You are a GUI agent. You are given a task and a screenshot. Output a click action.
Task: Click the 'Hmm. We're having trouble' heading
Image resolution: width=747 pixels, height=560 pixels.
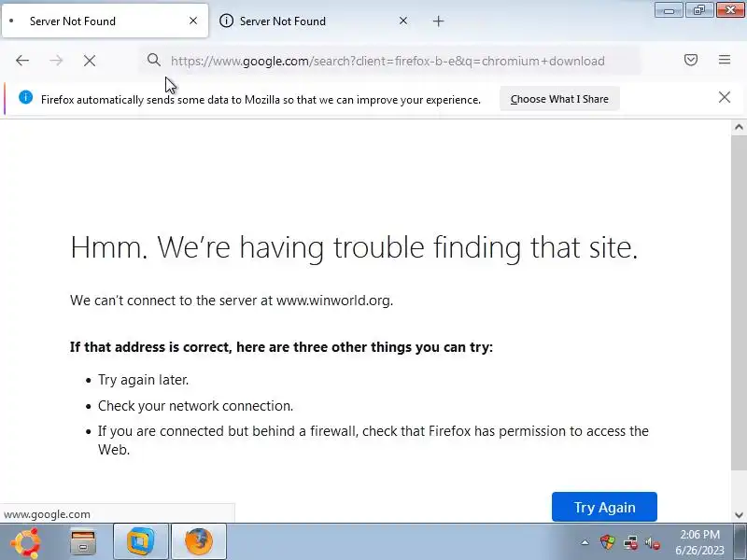coord(354,247)
